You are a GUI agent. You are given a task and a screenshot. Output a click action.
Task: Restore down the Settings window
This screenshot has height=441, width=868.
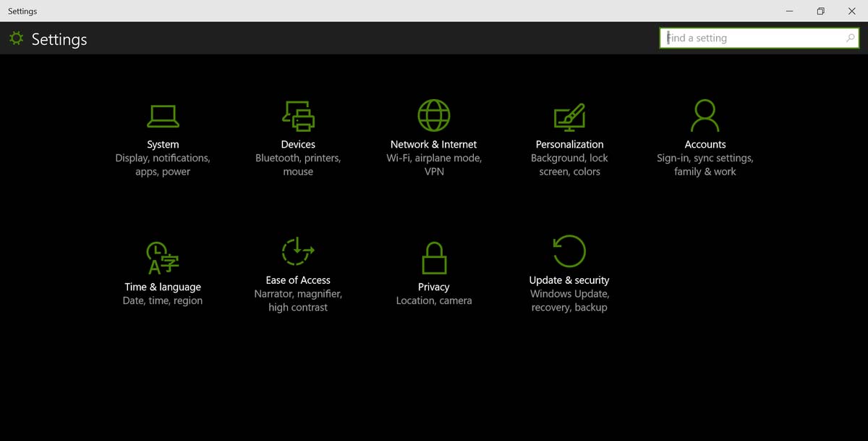[821, 11]
